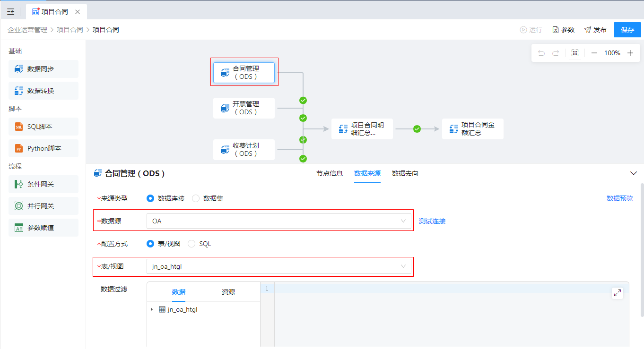Click the SQL脚本 script icon

tap(19, 127)
